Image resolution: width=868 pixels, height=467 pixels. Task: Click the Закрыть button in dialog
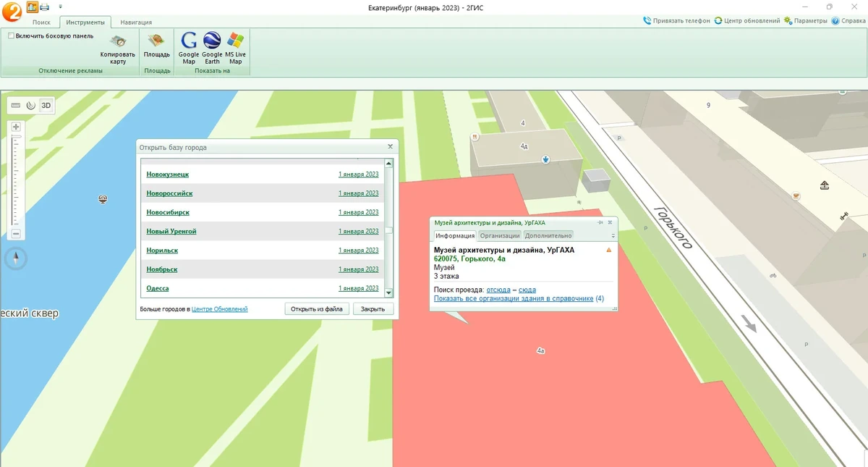coord(373,308)
